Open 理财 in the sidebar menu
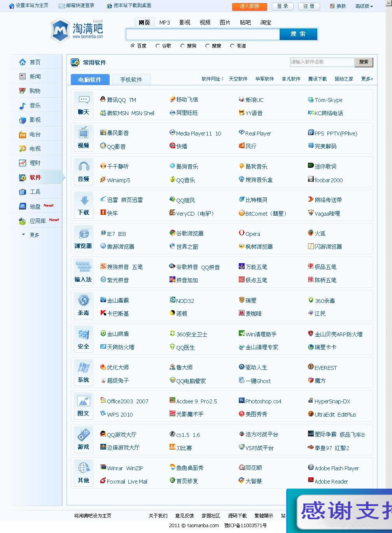 click(x=36, y=163)
